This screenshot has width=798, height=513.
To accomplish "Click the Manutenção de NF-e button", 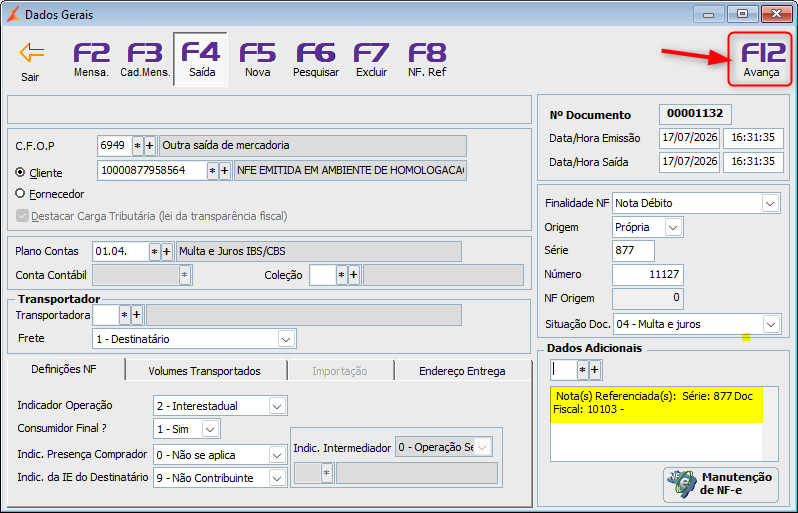I will (721, 484).
